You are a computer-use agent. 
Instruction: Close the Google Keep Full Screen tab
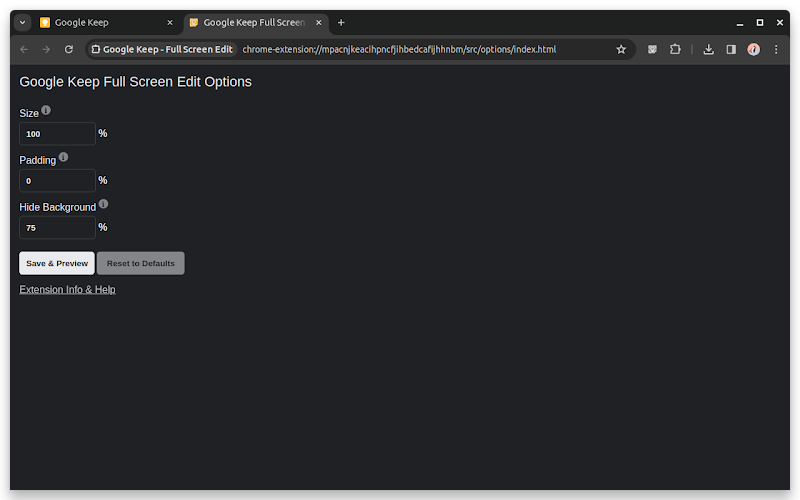coord(318,22)
